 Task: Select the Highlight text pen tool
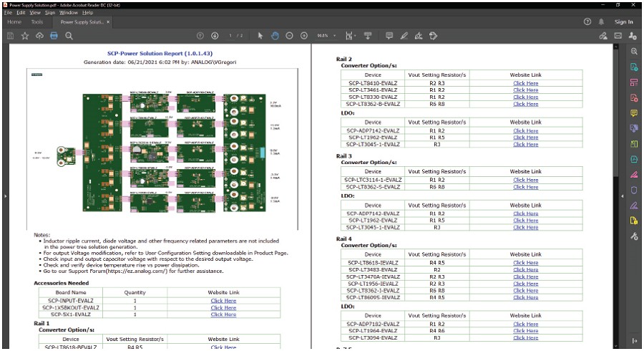click(x=404, y=36)
